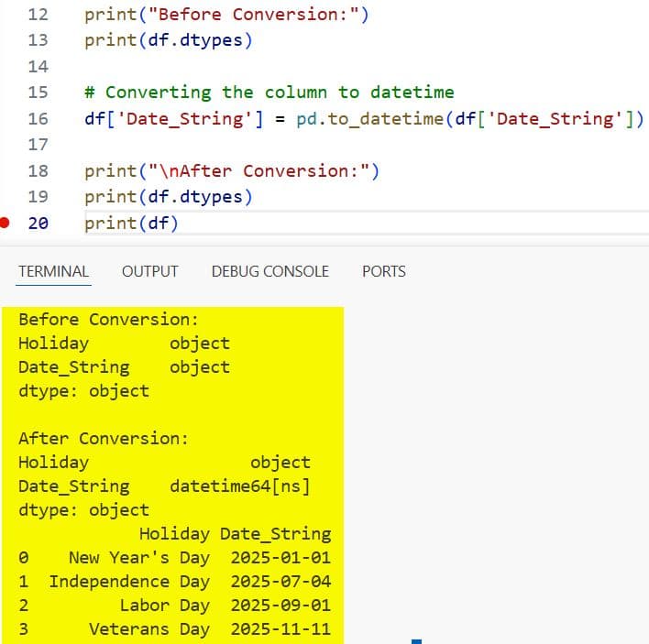Click 'After Conversion:' in terminal output

pos(104,439)
